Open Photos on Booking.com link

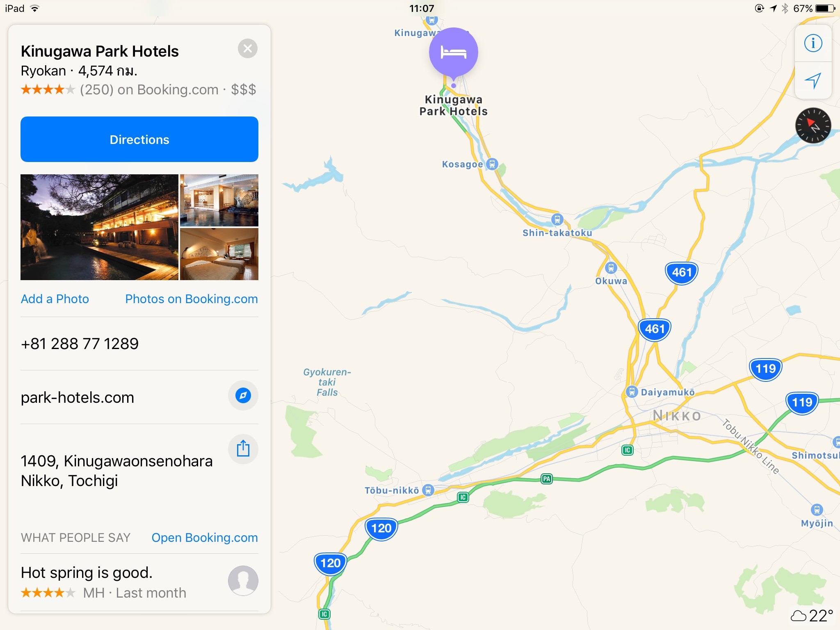click(192, 299)
